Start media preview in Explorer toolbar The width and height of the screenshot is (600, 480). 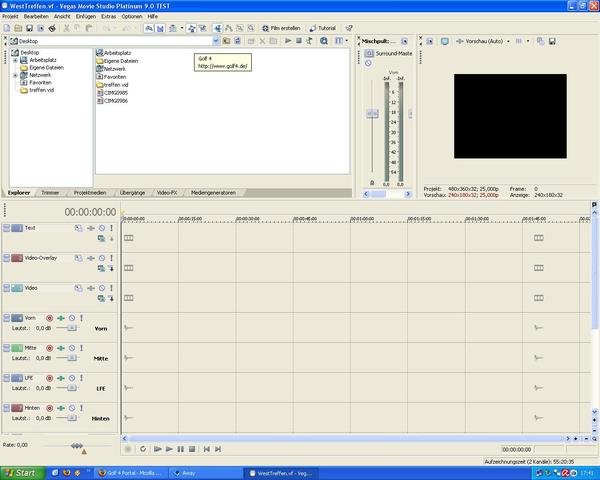point(288,41)
